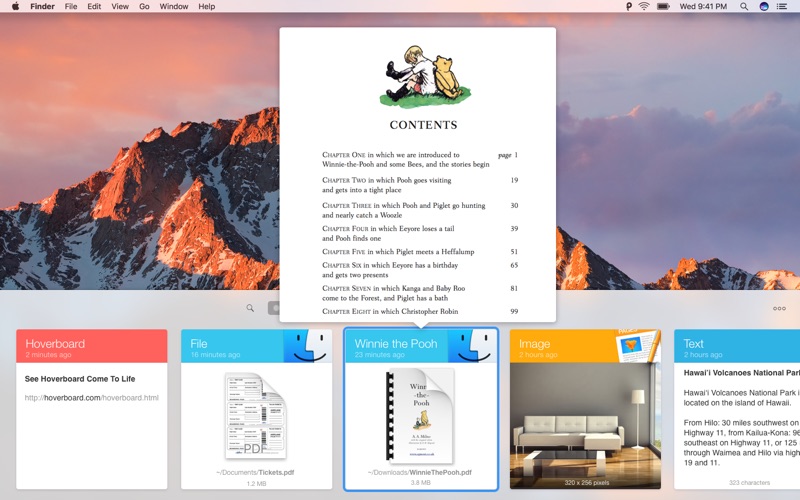
Task: Open the File menu
Action: (x=71, y=7)
